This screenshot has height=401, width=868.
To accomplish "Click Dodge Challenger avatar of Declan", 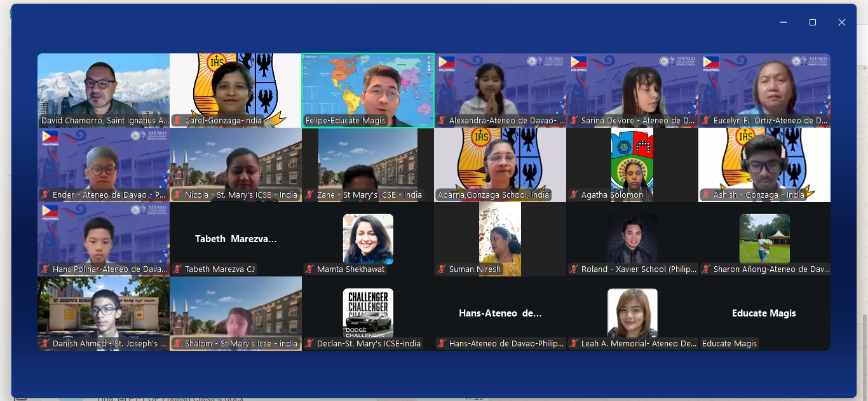I will pos(368,313).
